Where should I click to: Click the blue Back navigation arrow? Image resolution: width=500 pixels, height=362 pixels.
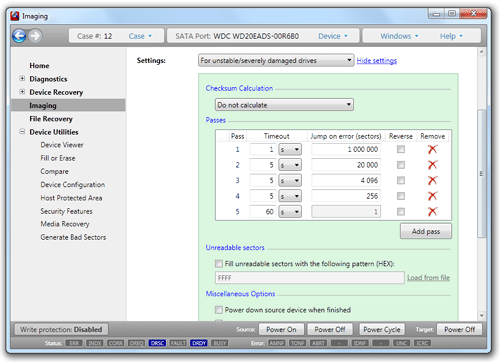(x=19, y=36)
